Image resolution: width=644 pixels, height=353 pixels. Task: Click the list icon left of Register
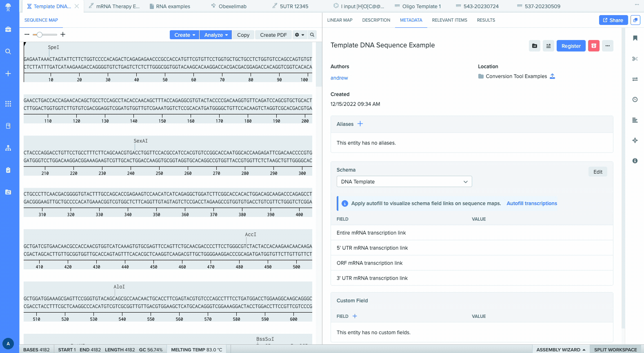pyautogui.click(x=549, y=46)
